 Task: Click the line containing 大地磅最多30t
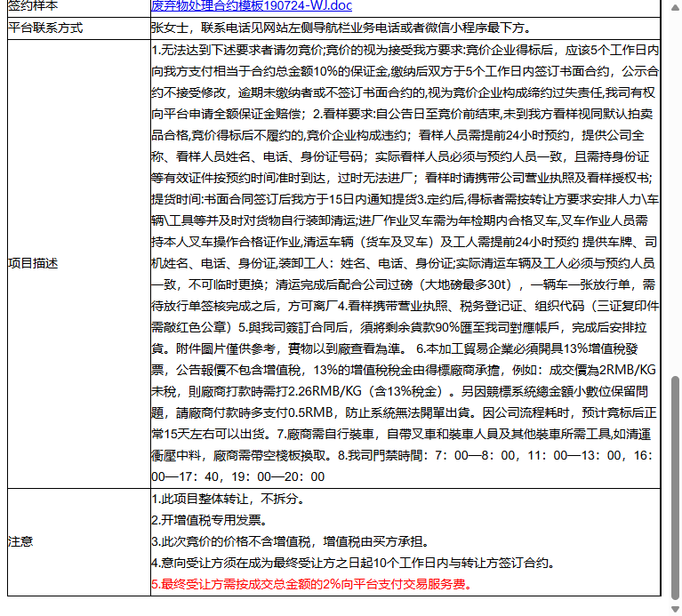[x=403, y=285]
